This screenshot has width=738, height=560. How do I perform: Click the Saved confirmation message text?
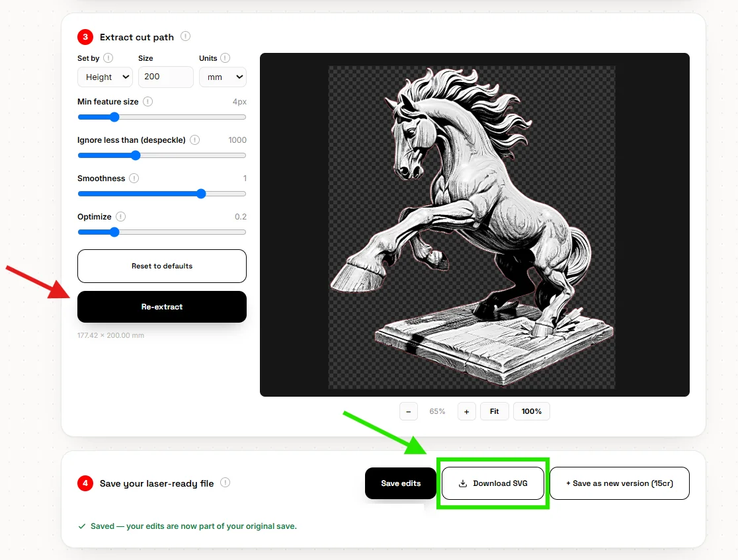click(x=194, y=526)
